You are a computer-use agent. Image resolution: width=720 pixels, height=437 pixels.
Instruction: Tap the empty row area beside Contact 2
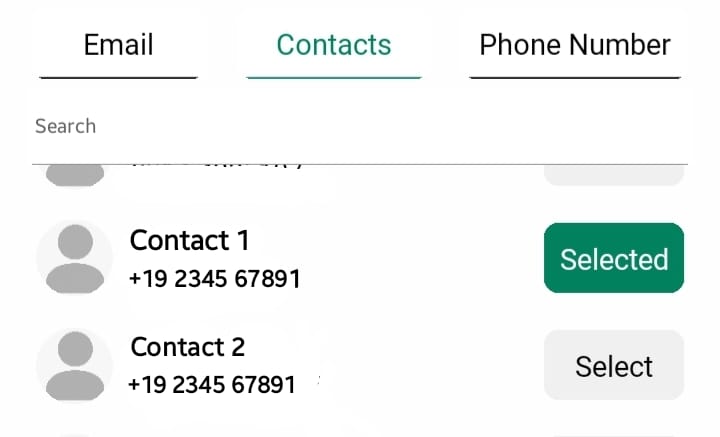(x=420, y=365)
